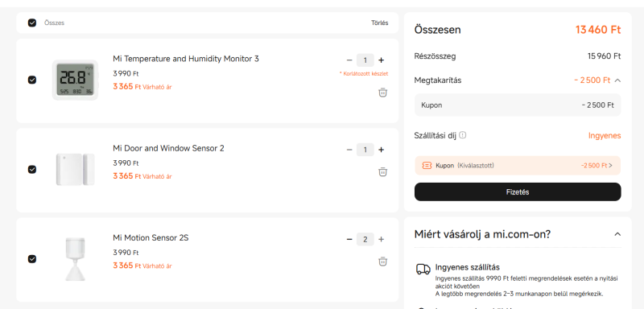Screen dimensions: 644x309
Task: Decrease Mi Motion Sensor 2S quantity with minus
Action: point(349,239)
